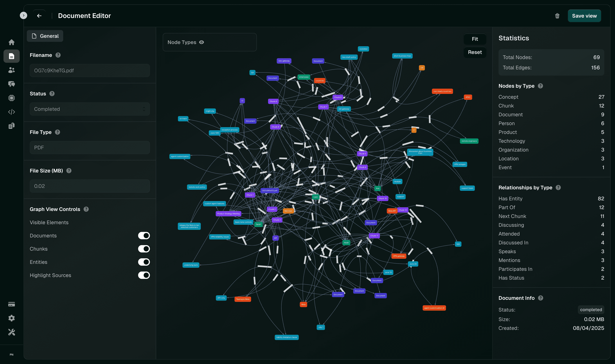
Task: Click the Save view button
Action: (584, 15)
